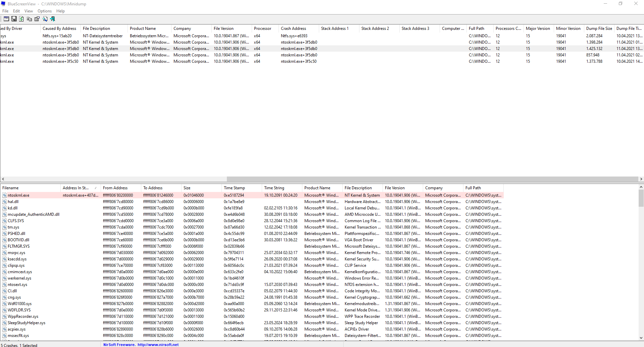The width and height of the screenshot is (644, 347).
Task: Select the mssecflt.sys driver row
Action: 252,336
